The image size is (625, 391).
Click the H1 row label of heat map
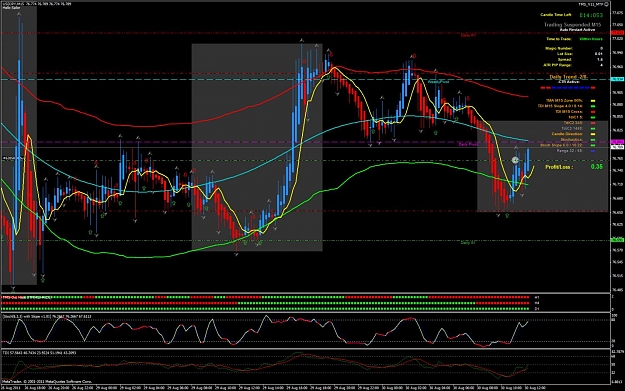(x=537, y=297)
